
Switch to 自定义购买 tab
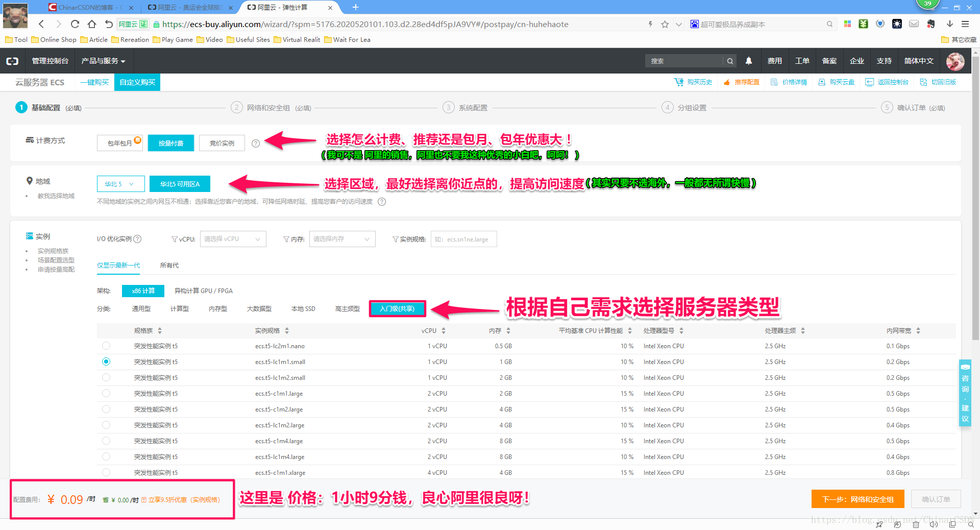click(137, 82)
